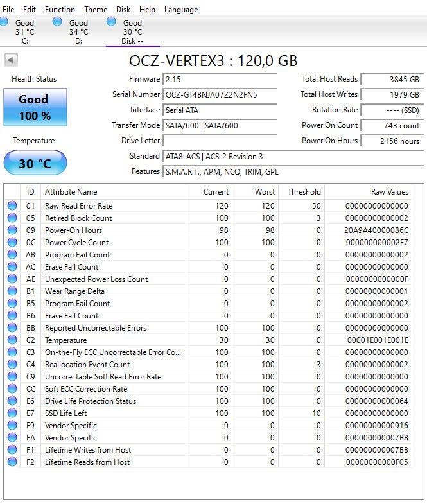Click the Wear Range Delta attribute name
The image size is (427, 504).
coord(74,291)
